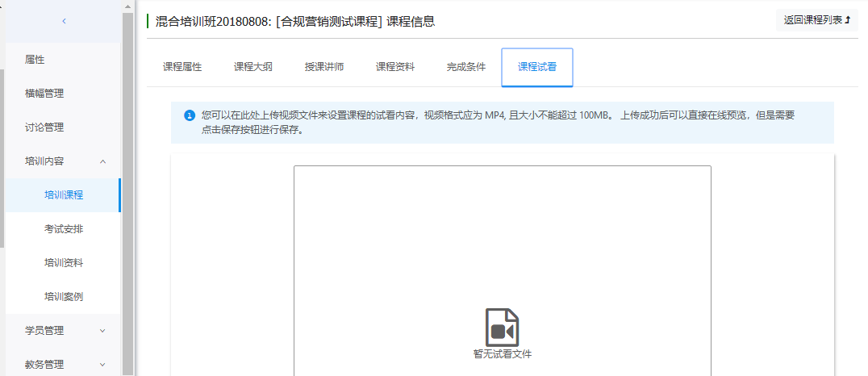The image size is (868, 376).
Task: Select the 授课讲师 tab
Action: tap(324, 67)
